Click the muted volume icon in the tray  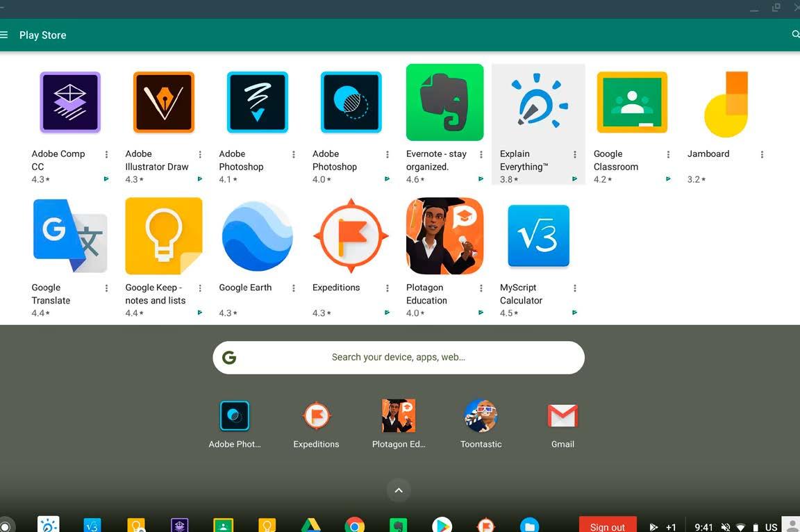point(726,527)
